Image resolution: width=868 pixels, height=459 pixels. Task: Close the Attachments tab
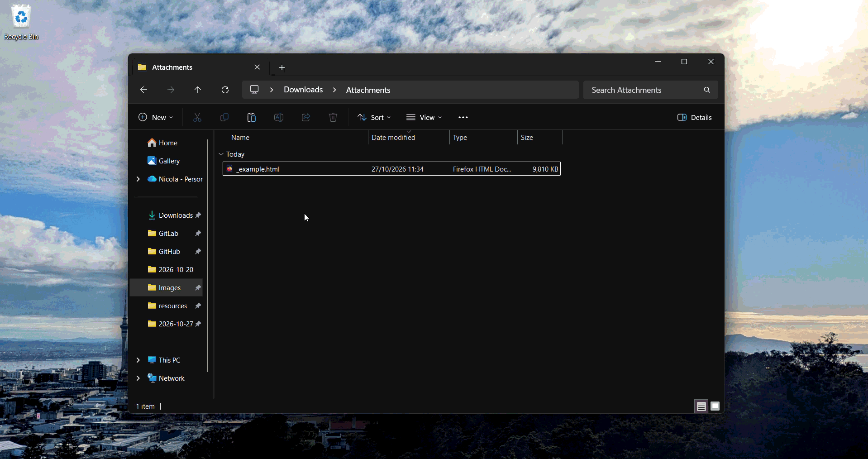257,67
